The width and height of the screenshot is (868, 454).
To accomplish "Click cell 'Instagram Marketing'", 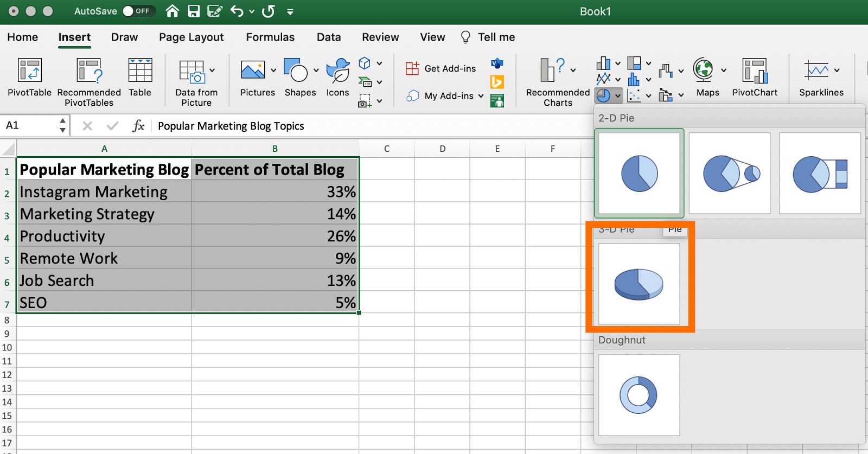I will pos(104,191).
